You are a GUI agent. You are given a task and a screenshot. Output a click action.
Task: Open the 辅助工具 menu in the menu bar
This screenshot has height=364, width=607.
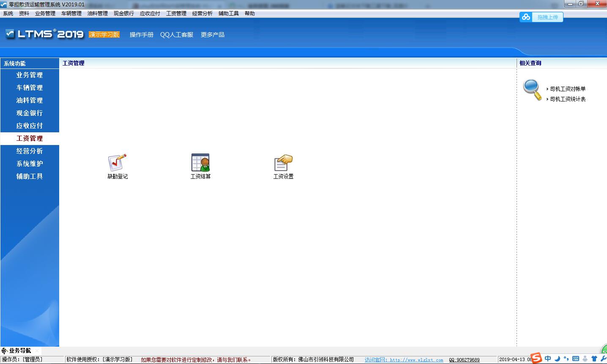click(229, 14)
